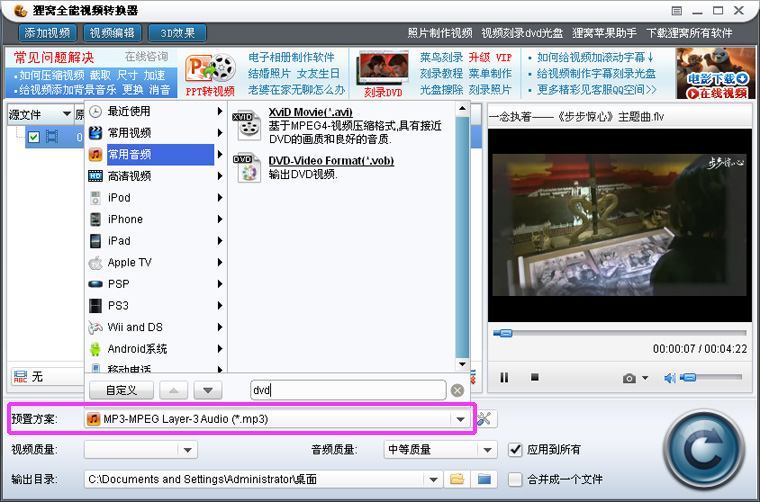Viewport: 760px width, 502px height.
Task: Click the big circular convert button
Action: click(x=704, y=450)
